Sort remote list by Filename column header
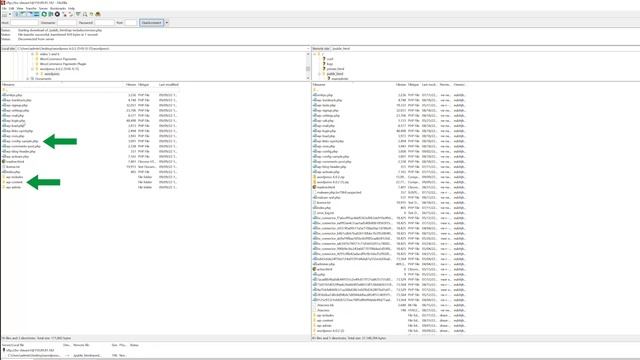This screenshot has height=360, width=640. (319, 84)
